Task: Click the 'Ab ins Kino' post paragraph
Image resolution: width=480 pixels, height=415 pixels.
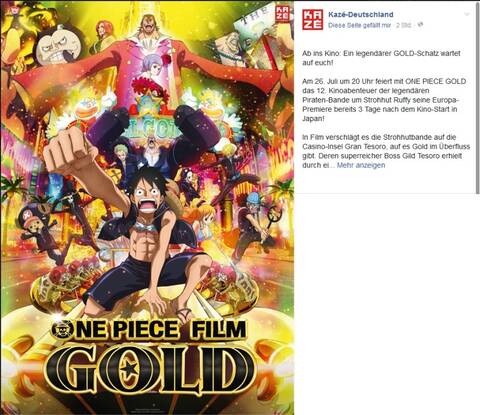Action: [381, 58]
